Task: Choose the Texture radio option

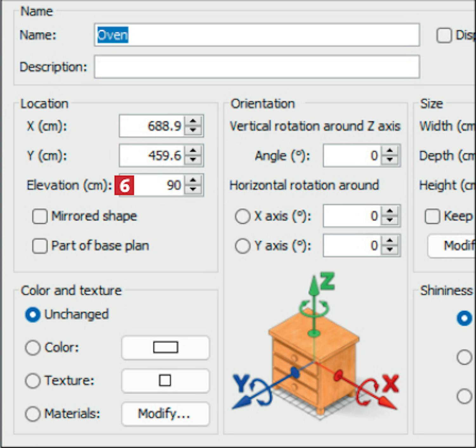Action: [x=33, y=380]
